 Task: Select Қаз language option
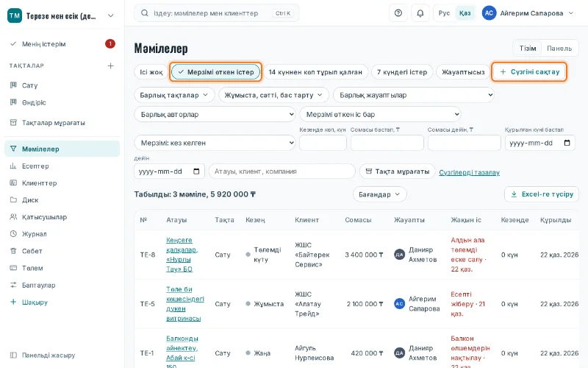click(465, 13)
